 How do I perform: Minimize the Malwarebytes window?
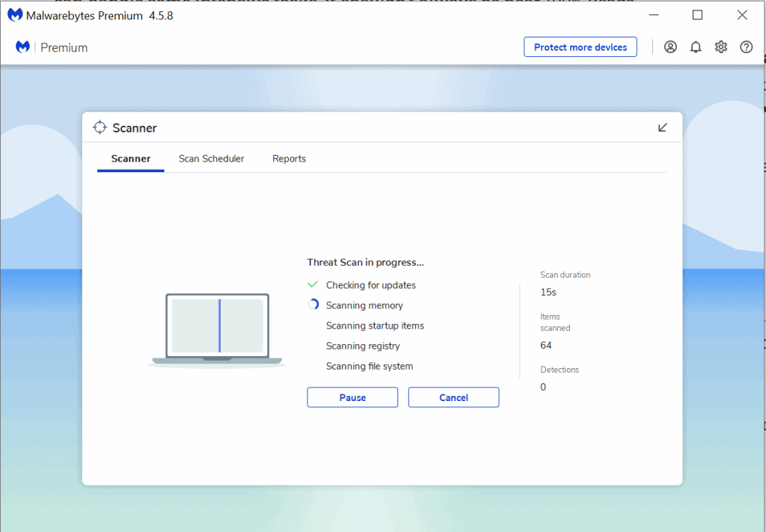point(654,15)
